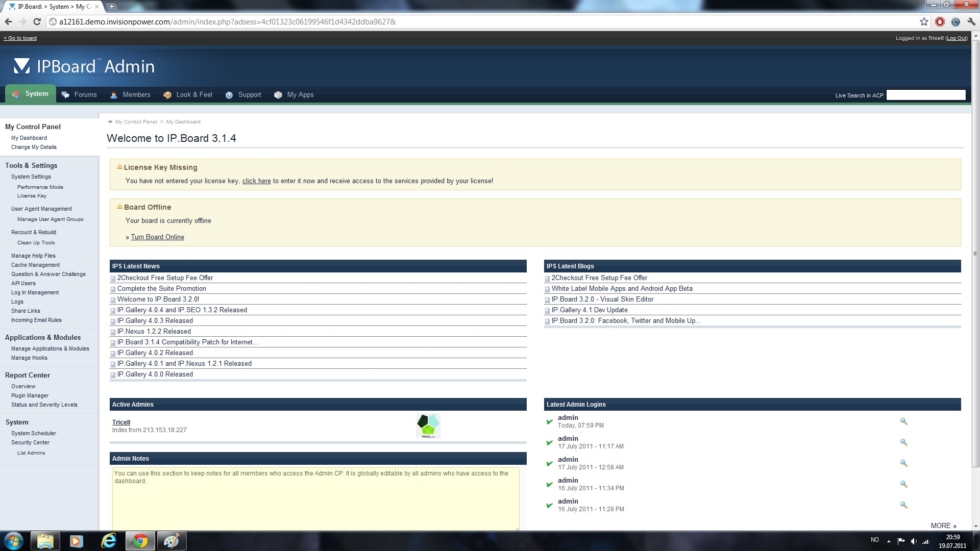Screen dimensions: 980x551
Task: Open 'IP.Gallery 4.1 Dev Update' blog entry
Action: (x=590, y=310)
